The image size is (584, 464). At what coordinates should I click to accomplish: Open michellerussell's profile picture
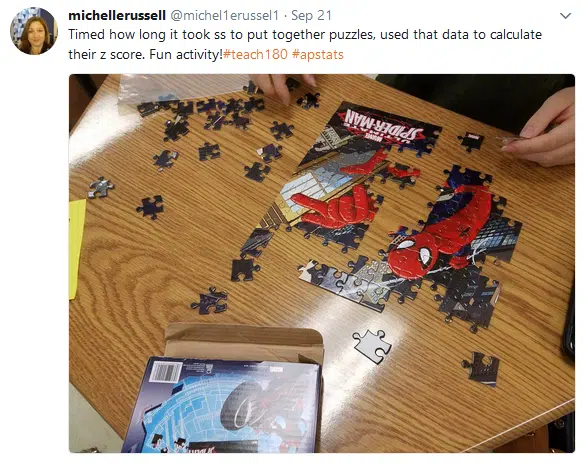tap(34, 31)
